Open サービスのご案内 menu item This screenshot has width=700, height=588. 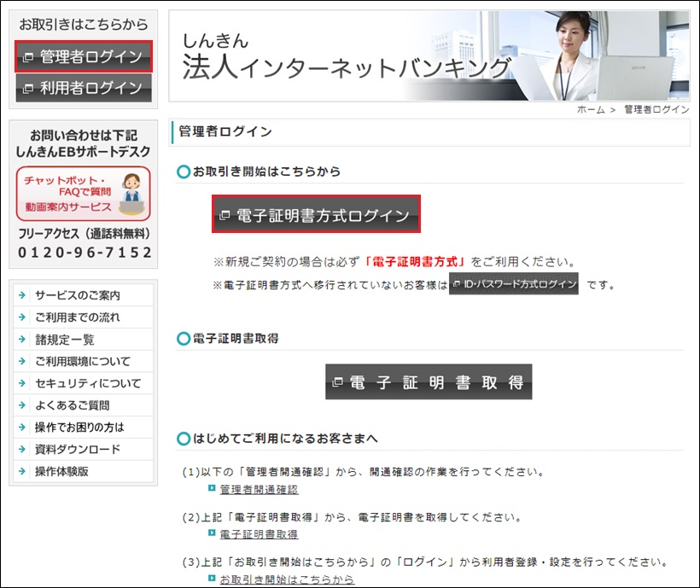coord(78,295)
